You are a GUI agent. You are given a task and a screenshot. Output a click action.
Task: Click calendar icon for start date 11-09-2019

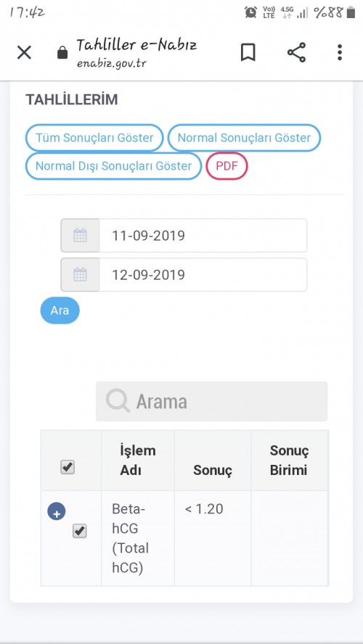80,236
